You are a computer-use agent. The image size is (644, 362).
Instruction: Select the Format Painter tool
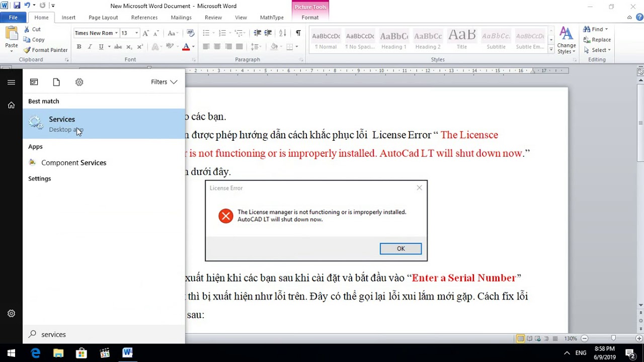[x=45, y=50]
